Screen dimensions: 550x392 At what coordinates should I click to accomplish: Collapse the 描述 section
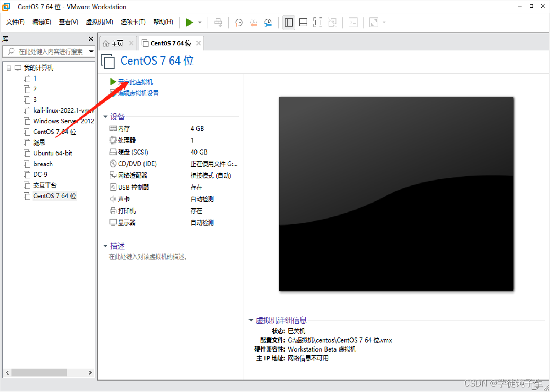coord(105,246)
